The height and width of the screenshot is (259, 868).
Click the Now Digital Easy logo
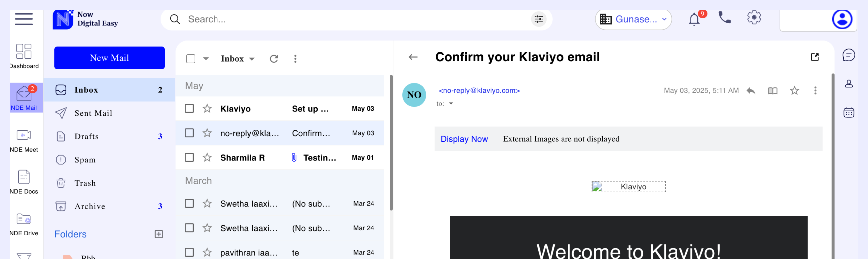point(85,19)
